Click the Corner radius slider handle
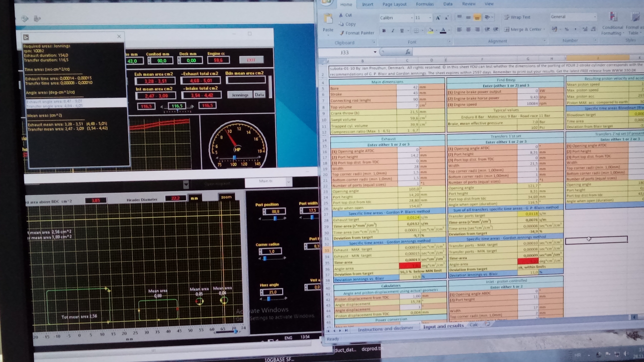The image size is (644, 362). [265, 258]
